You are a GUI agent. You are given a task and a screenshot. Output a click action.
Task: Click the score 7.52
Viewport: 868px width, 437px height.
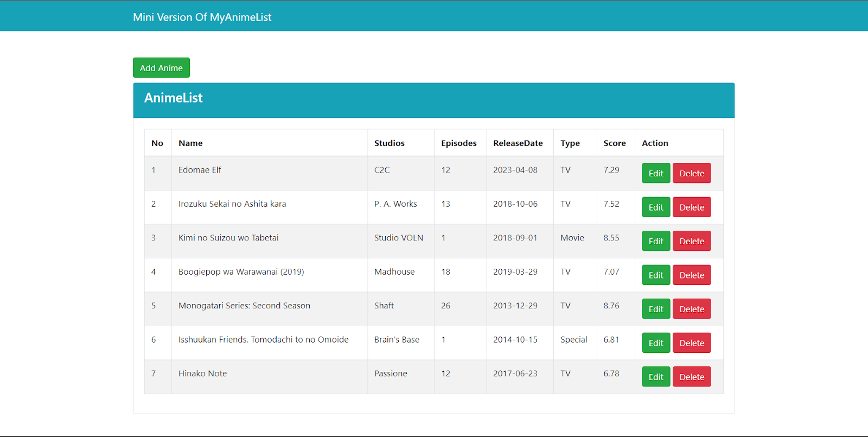coord(611,204)
